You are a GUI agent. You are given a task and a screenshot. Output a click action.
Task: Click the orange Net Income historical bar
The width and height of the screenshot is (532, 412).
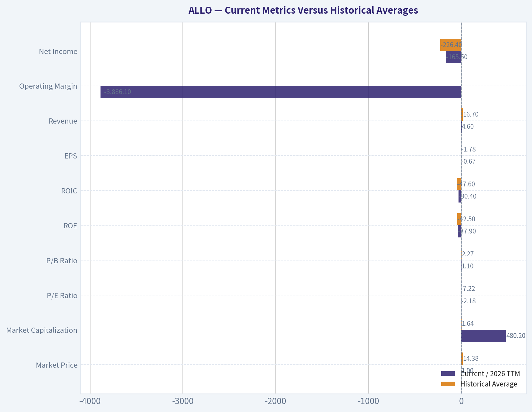point(451,45)
